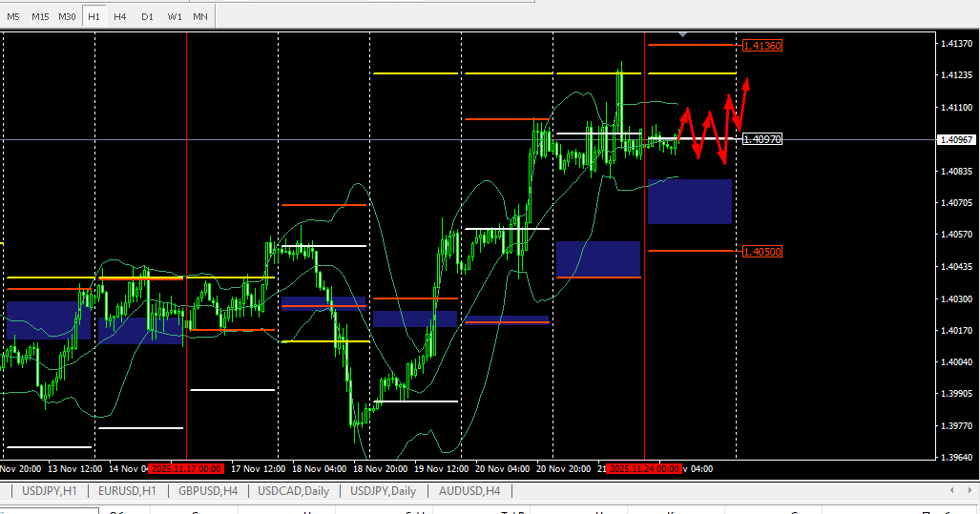Viewport: 980px width, 514px height.
Task: Open the EURUSD,H1 chart tab
Action: [x=128, y=491]
